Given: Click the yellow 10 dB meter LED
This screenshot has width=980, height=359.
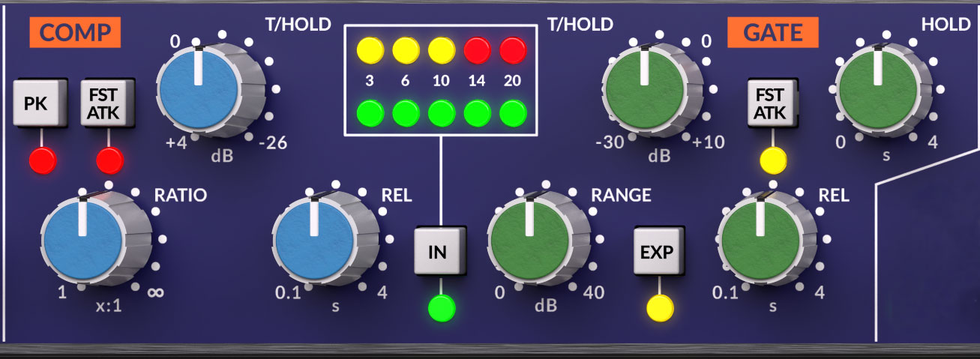Looking at the screenshot, I should 442,50.
